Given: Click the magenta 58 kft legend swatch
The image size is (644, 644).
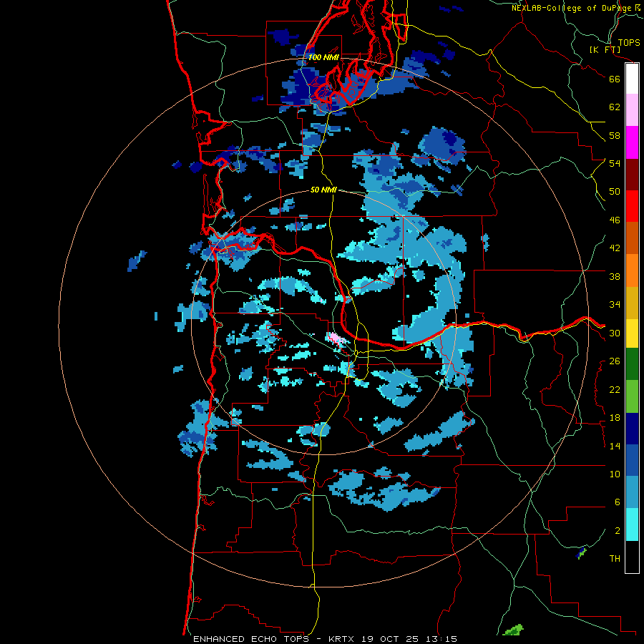Looking at the screenshot, I should pos(632,142).
